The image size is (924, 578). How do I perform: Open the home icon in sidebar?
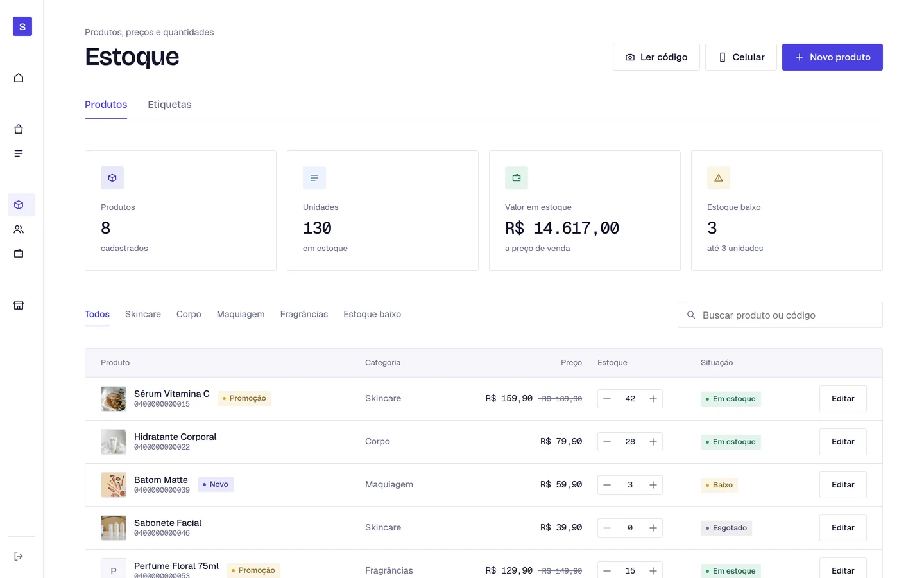pyautogui.click(x=19, y=78)
